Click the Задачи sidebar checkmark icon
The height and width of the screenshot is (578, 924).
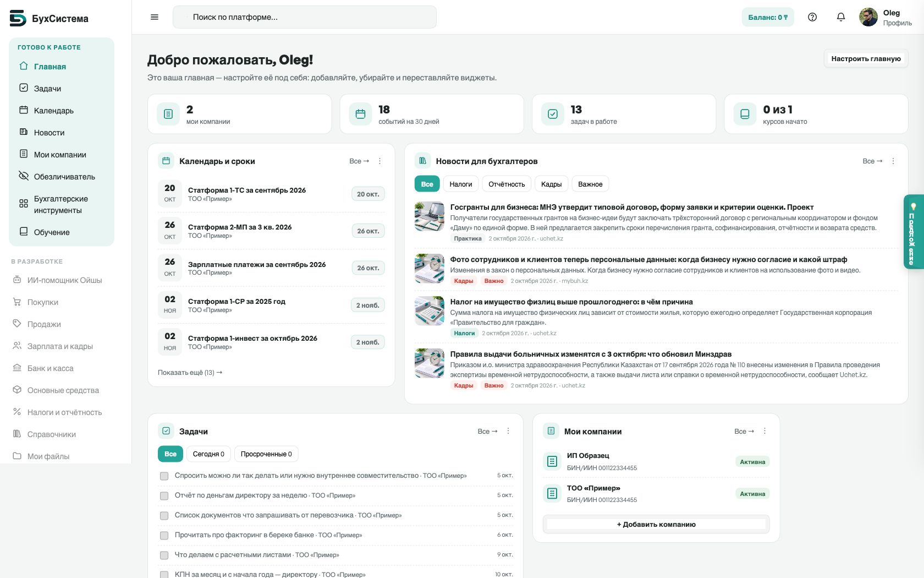[x=24, y=88]
